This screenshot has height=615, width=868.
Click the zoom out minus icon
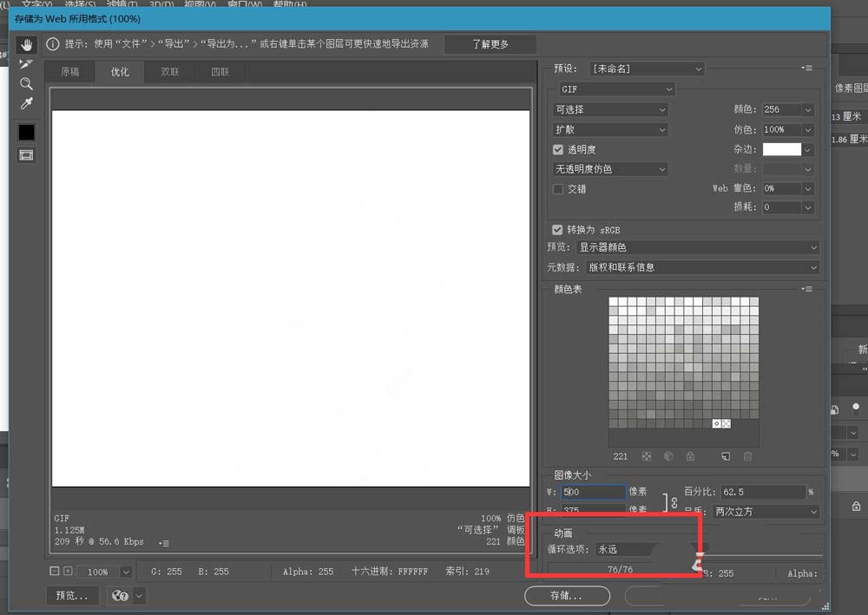(x=54, y=571)
